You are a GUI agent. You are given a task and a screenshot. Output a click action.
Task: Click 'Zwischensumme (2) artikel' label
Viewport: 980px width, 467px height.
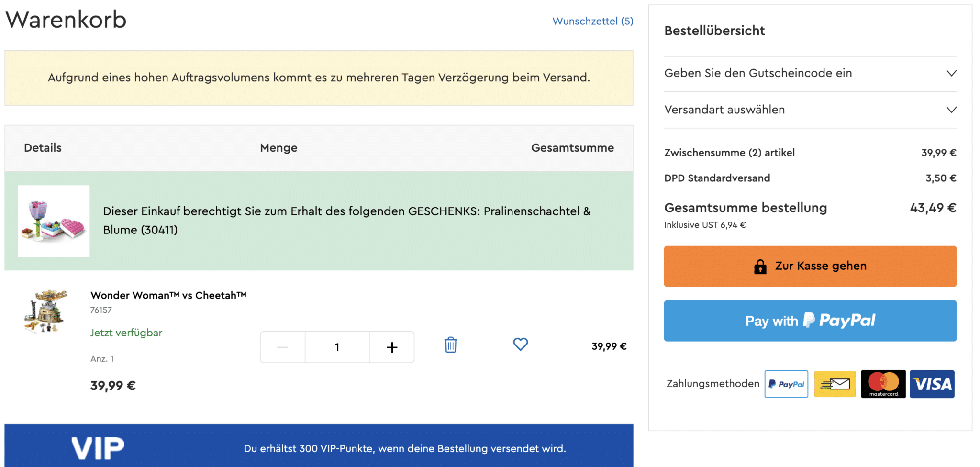[730, 153]
